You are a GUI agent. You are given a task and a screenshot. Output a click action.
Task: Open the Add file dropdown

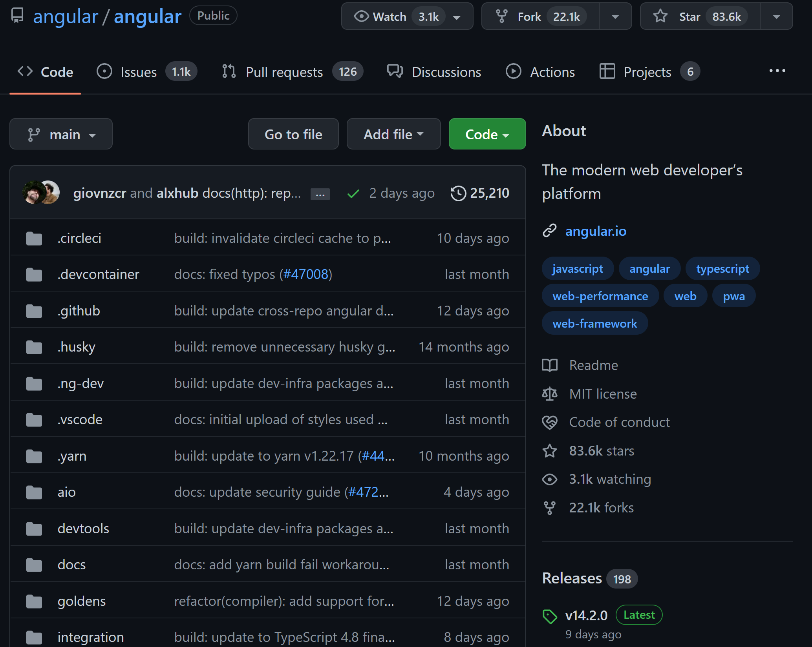[x=393, y=134]
